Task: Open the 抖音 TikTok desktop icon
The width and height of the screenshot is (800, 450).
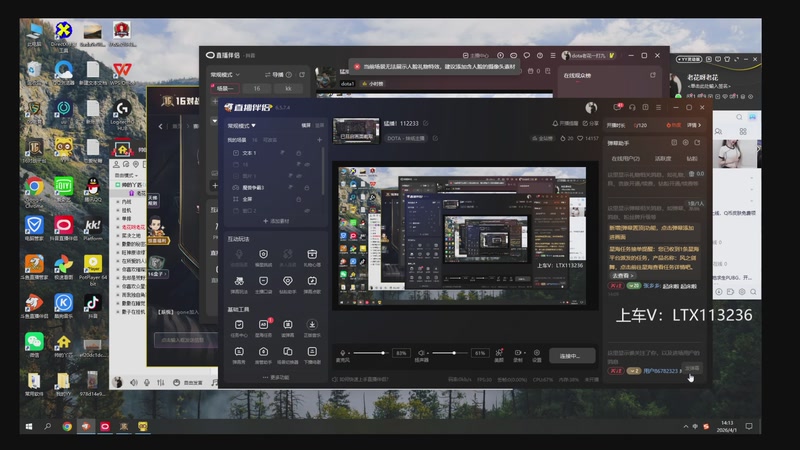Action: point(92,303)
